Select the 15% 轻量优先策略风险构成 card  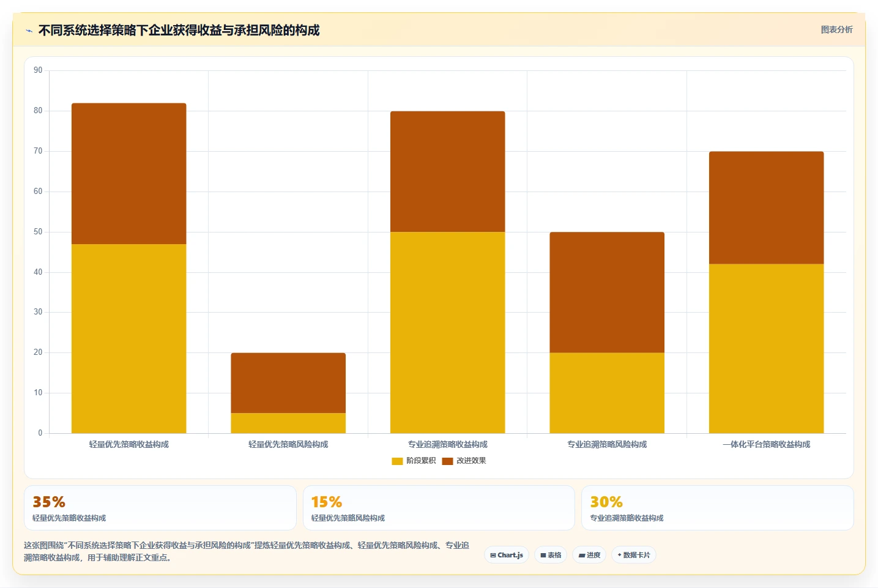click(439, 508)
